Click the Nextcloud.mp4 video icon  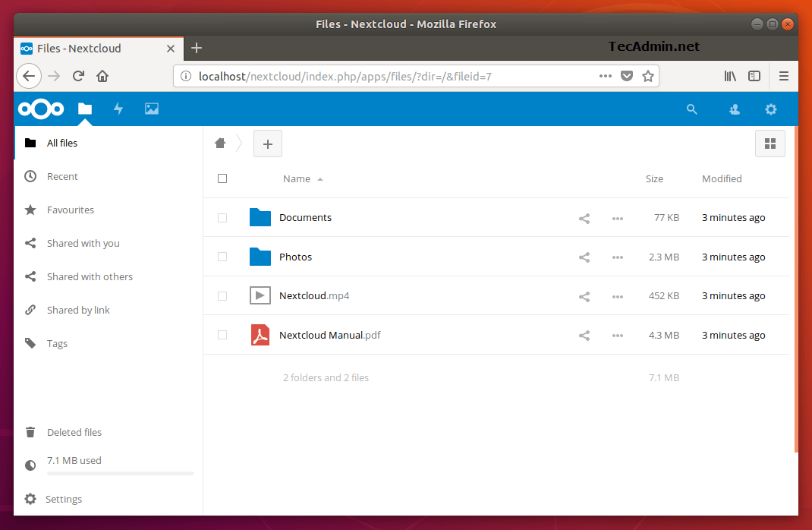tap(260, 295)
